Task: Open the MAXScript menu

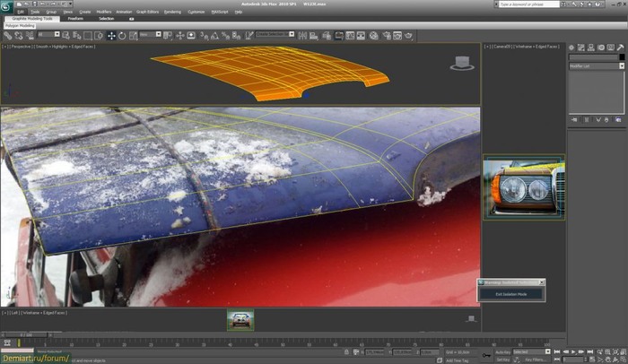Action: tap(220, 12)
